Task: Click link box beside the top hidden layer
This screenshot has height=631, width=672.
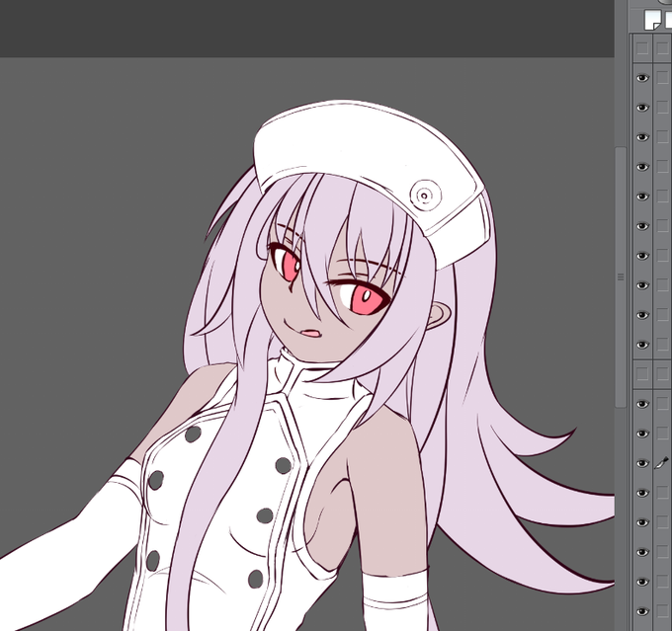Action: tap(662, 48)
